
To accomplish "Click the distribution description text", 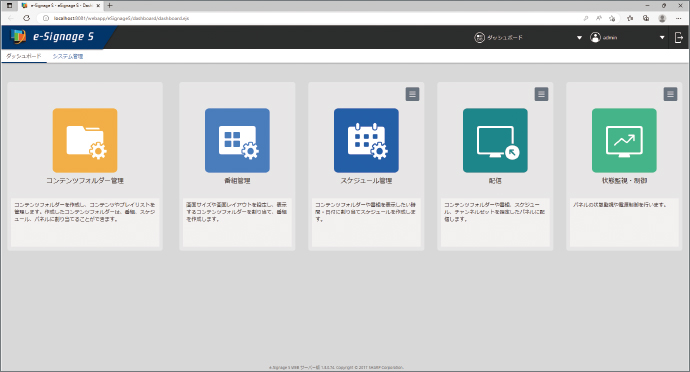I will [495, 212].
